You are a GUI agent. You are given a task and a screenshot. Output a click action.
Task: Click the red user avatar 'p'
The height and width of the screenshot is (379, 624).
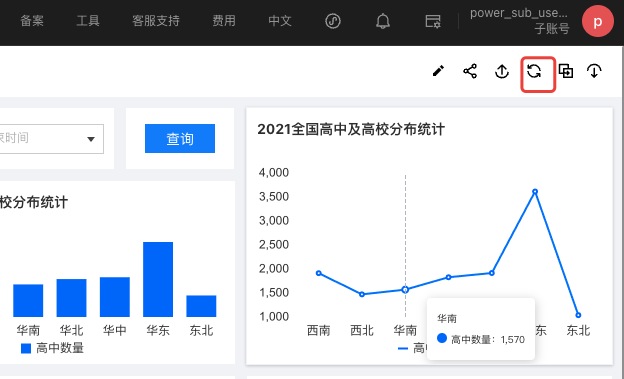598,21
